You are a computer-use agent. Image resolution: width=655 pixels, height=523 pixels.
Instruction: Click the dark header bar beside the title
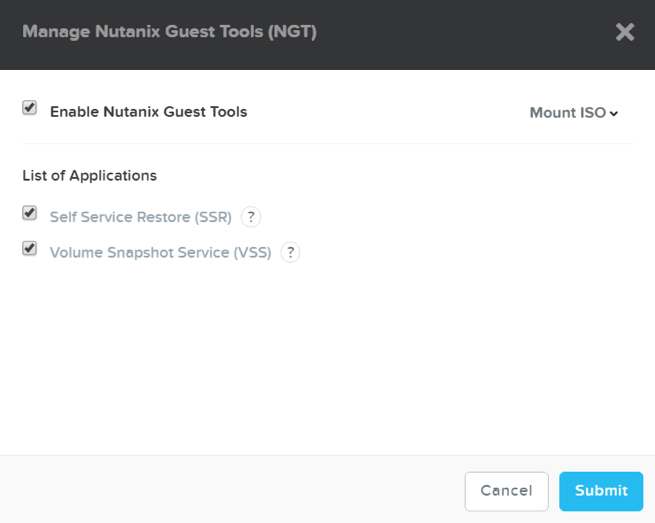tap(460, 32)
